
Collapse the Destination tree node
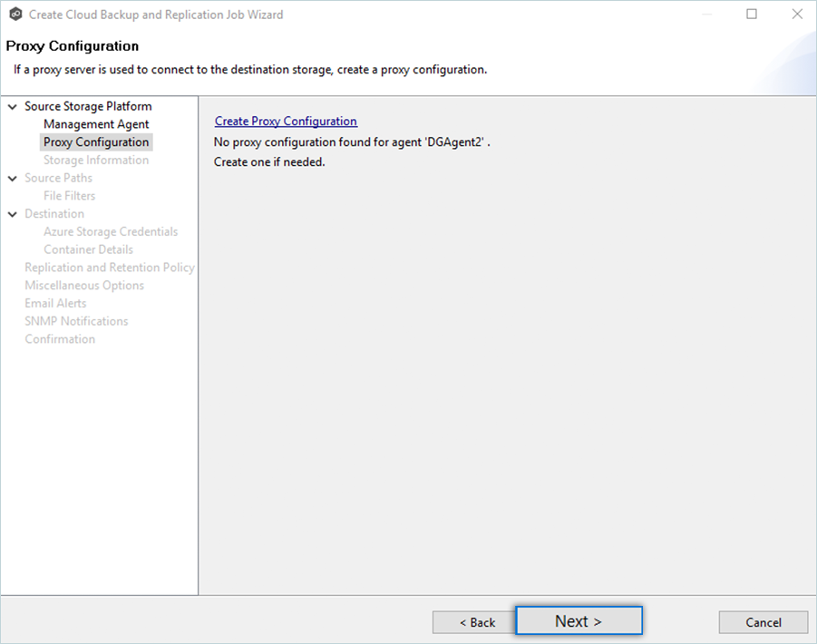[x=13, y=214]
